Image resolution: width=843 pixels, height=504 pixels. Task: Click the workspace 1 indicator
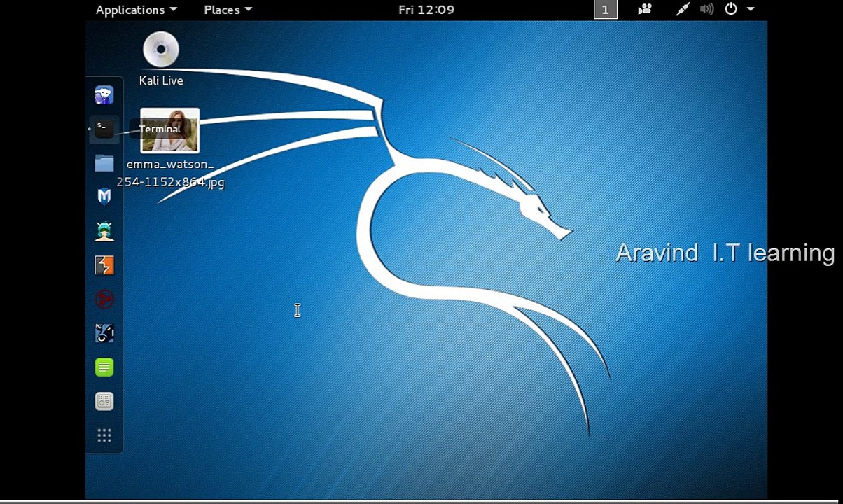[x=606, y=10]
